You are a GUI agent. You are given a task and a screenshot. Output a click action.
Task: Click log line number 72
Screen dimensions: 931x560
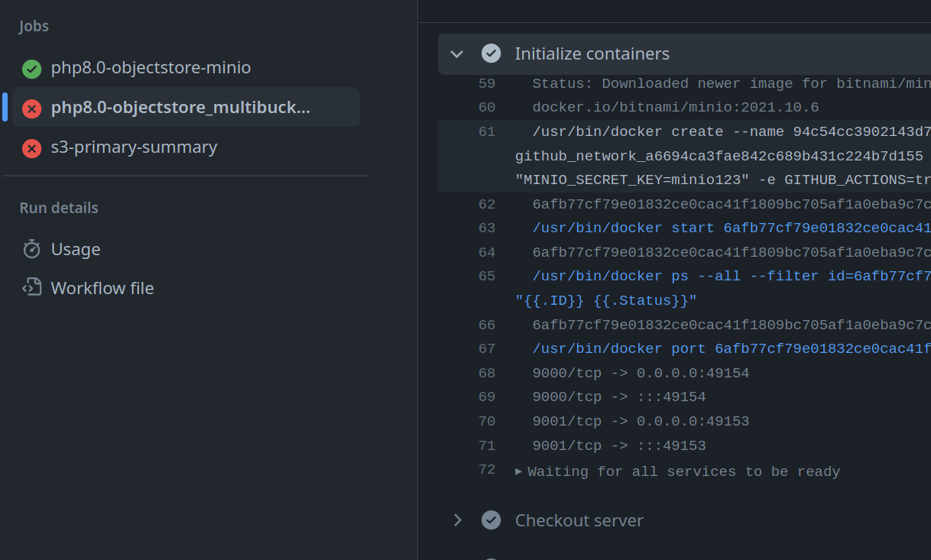pyautogui.click(x=487, y=470)
